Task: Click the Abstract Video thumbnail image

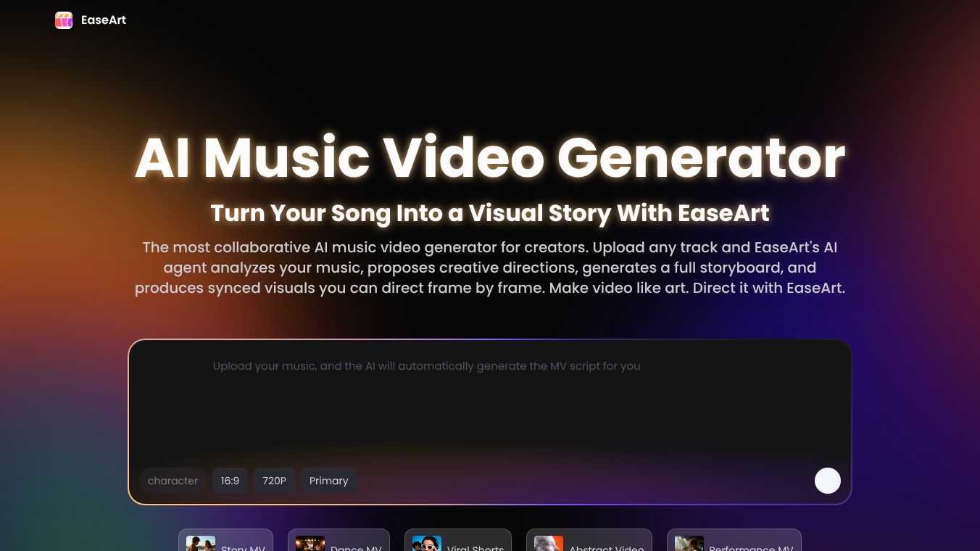Action: click(549, 544)
